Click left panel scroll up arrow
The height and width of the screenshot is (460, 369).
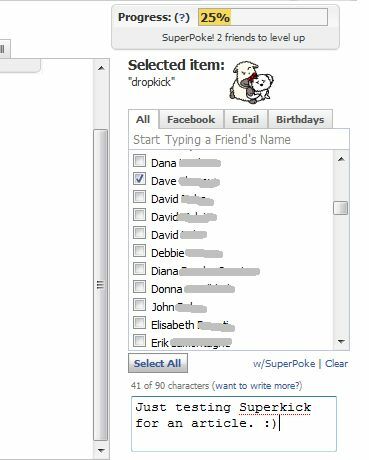click(x=101, y=68)
